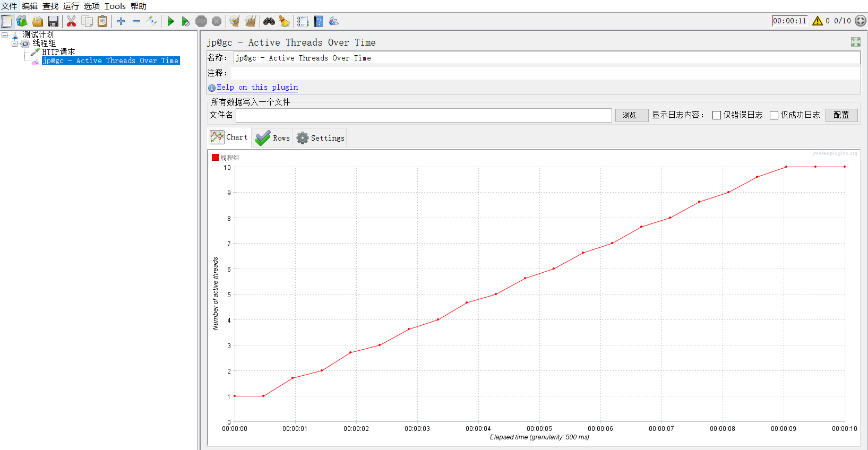The image size is (868, 450).
Task: Open the 编辑 menu
Action: 30,6
